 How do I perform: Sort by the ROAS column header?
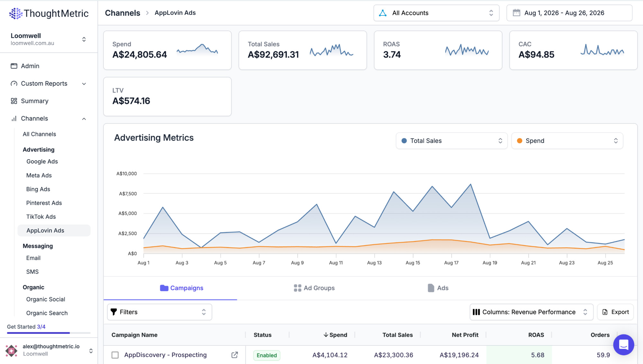coord(536,335)
